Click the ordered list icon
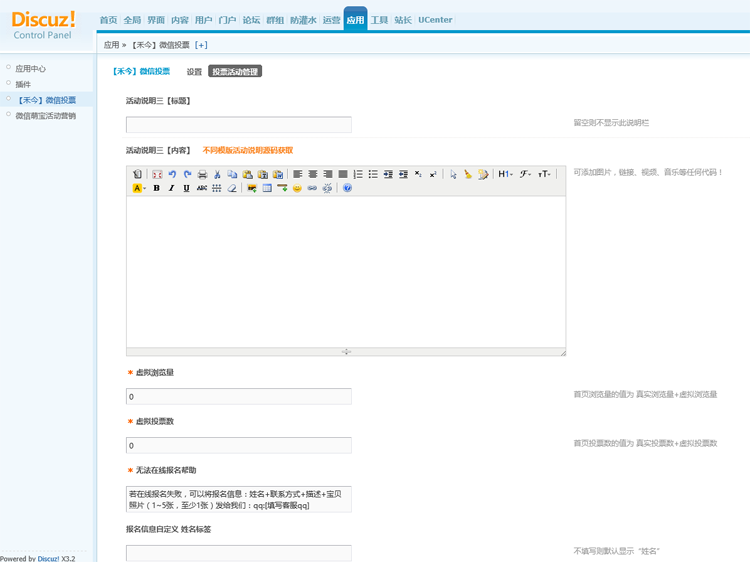Image resolution: width=750 pixels, height=562 pixels. (358, 174)
